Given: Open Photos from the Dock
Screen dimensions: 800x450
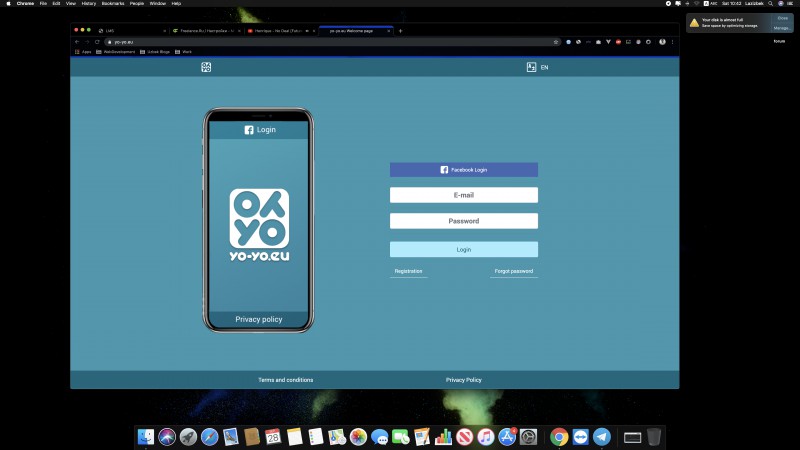Looking at the screenshot, I should click(x=358, y=437).
